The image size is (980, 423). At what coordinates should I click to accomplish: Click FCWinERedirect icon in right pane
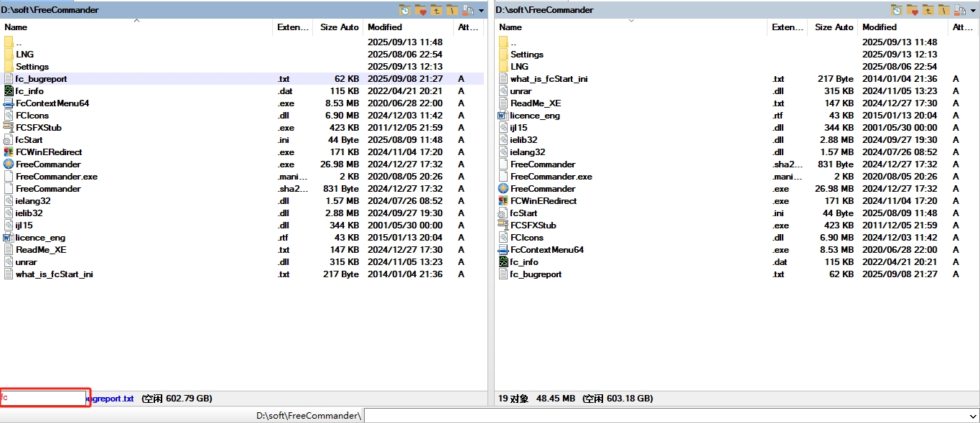coord(503,201)
